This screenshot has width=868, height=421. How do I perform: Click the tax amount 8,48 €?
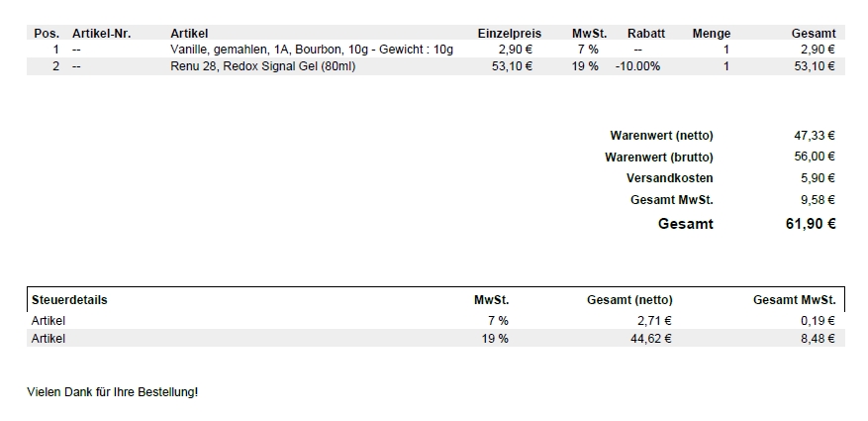[x=818, y=339]
